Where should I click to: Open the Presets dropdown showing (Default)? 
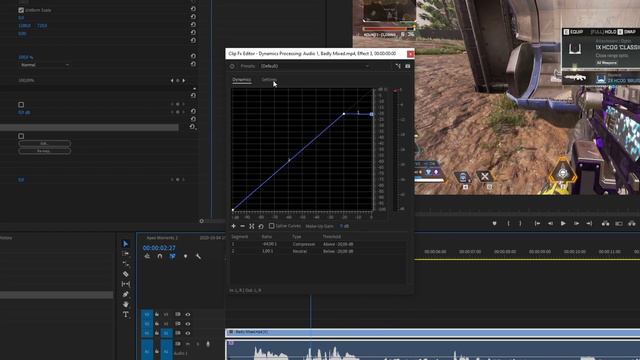(x=314, y=66)
